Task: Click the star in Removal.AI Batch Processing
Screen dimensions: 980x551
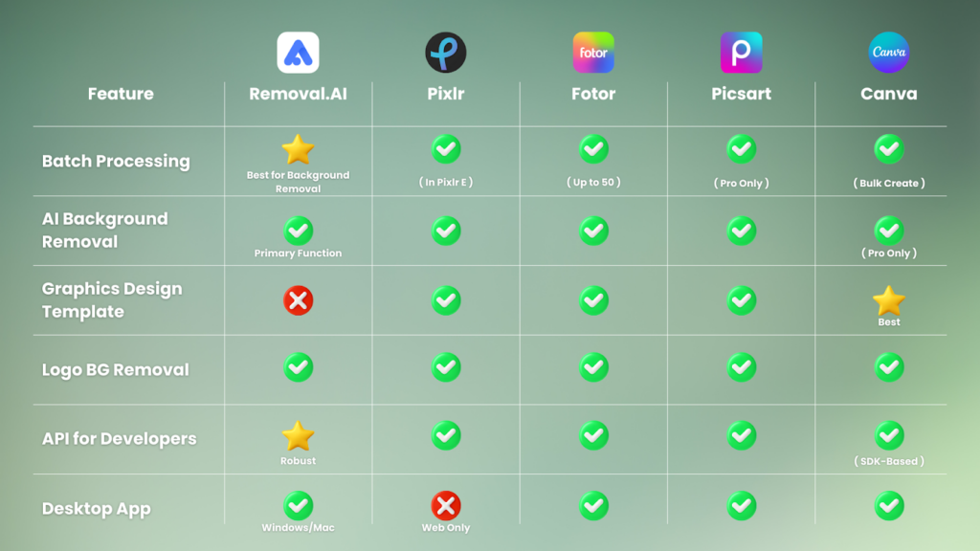Action: pyautogui.click(x=298, y=149)
